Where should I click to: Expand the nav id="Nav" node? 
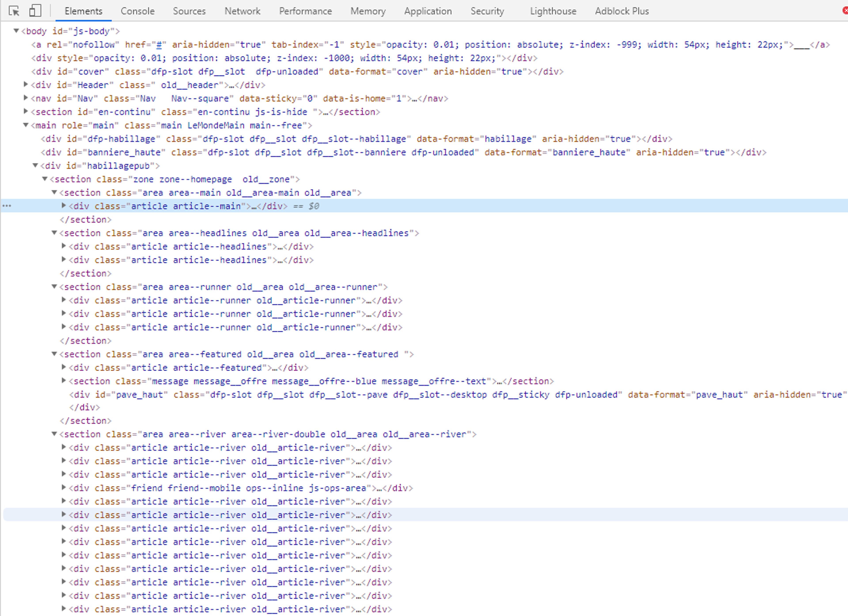click(25, 98)
